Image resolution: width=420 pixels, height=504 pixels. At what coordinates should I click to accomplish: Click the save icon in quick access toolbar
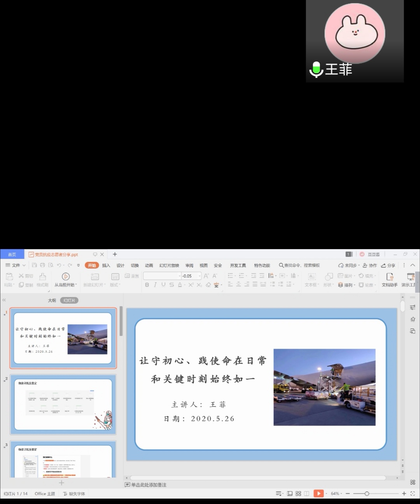coord(34,265)
